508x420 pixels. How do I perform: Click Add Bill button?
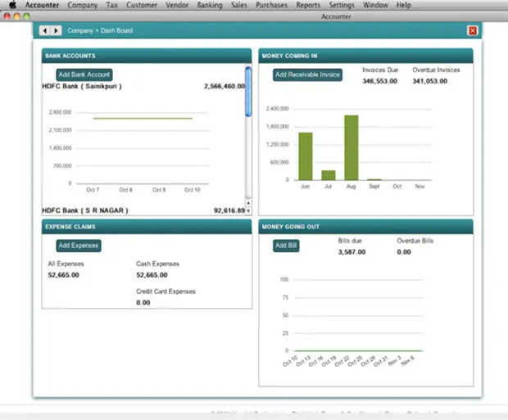point(286,246)
